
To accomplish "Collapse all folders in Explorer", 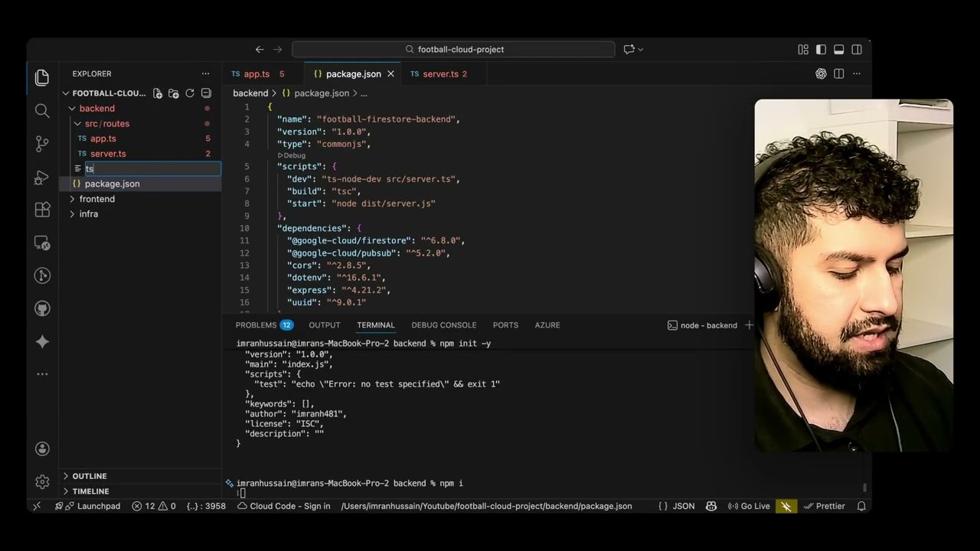I will 206,93.
